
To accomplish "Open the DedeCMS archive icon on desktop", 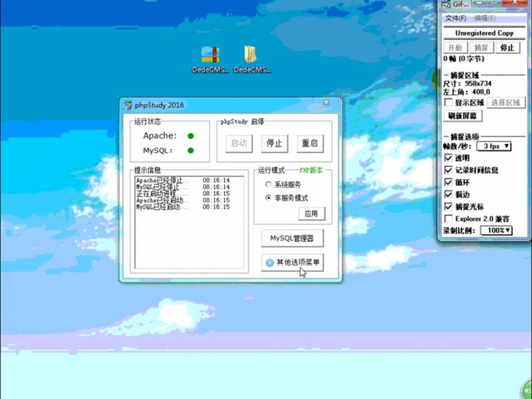I will (x=210, y=55).
